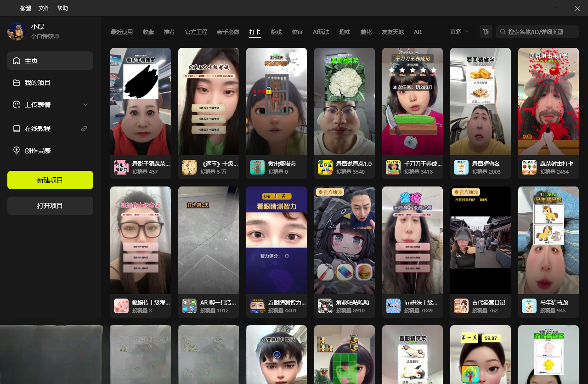Open the 马年猜马题 preview image
Image resolution: width=588 pixels, height=384 pixels.
coord(548,240)
